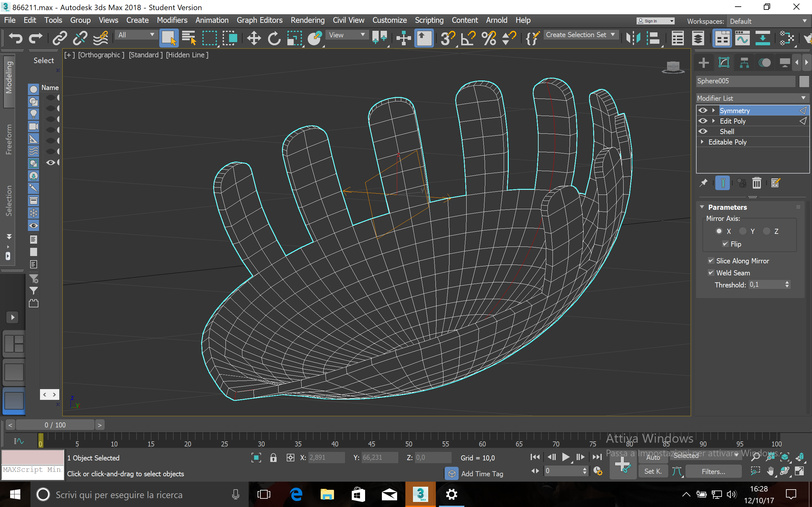
Task: Toggle the Angle Snap icon
Action: tap(468, 38)
